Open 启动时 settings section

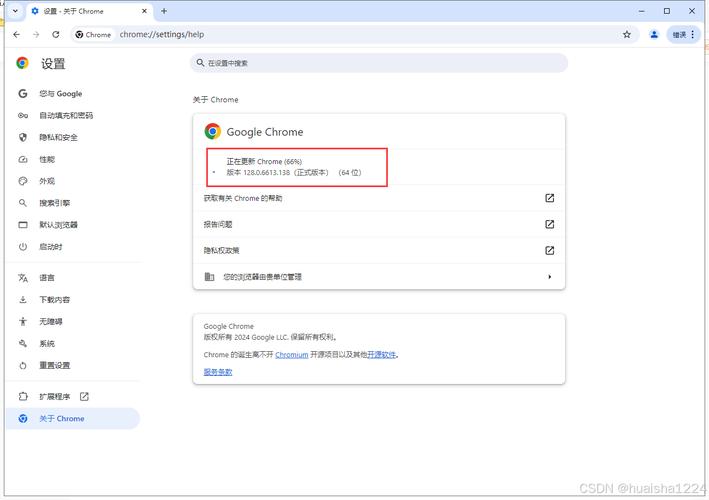click(x=51, y=246)
